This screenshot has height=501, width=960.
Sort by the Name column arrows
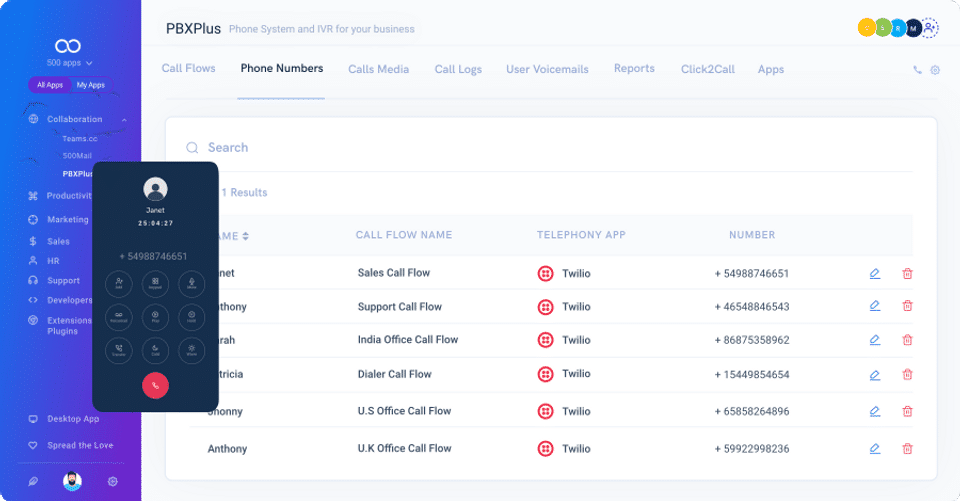[x=246, y=236]
